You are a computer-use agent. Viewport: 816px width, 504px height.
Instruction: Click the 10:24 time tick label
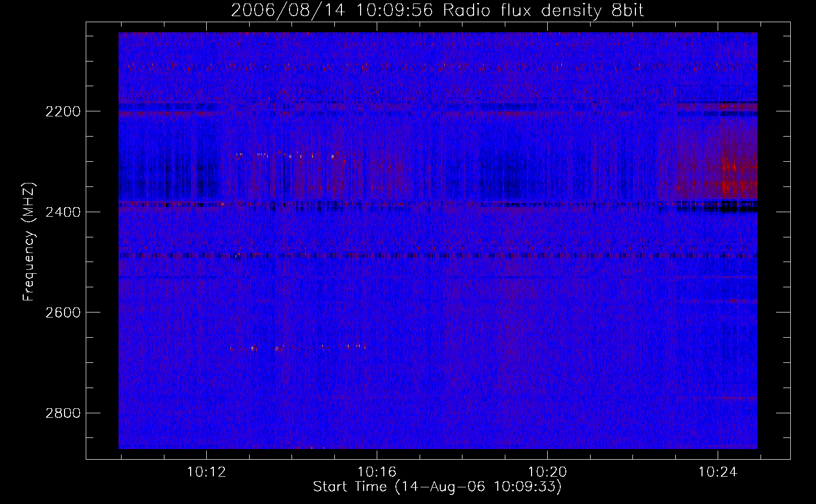coord(718,472)
